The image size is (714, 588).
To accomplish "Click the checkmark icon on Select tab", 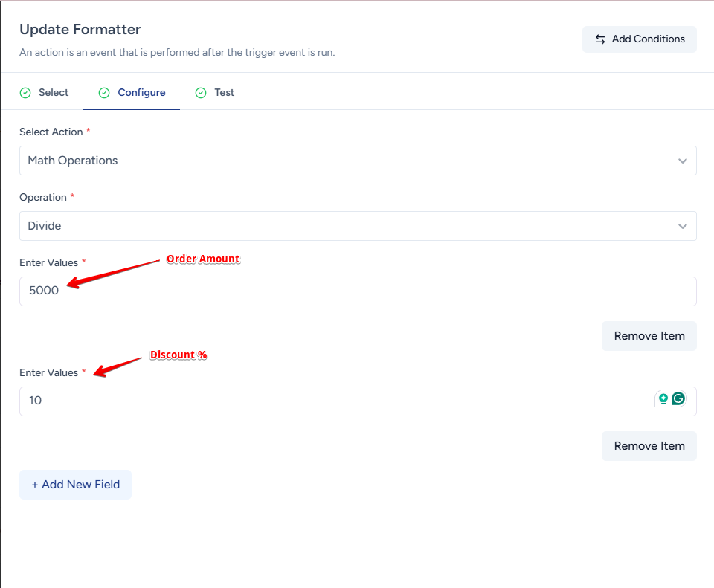I will [x=25, y=93].
